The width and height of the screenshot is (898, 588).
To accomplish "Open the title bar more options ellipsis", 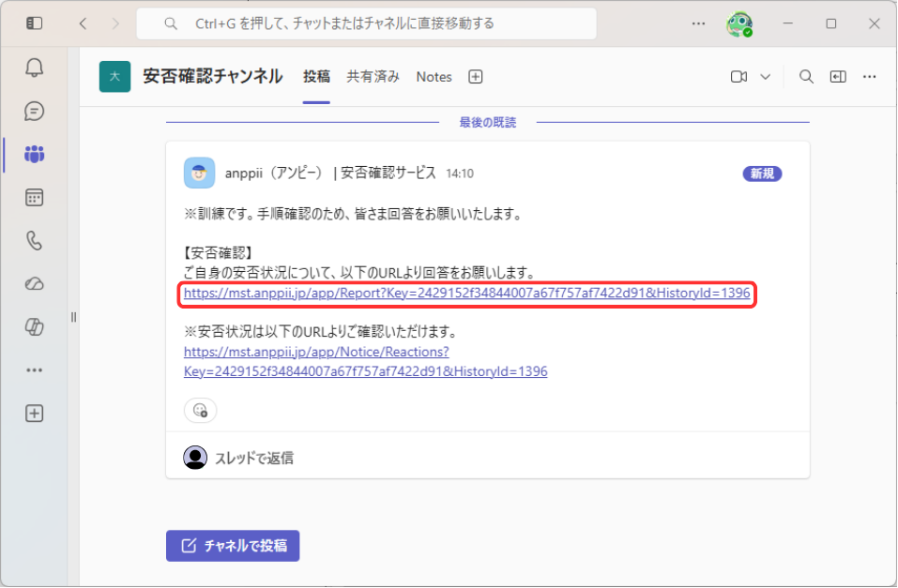I will click(698, 23).
